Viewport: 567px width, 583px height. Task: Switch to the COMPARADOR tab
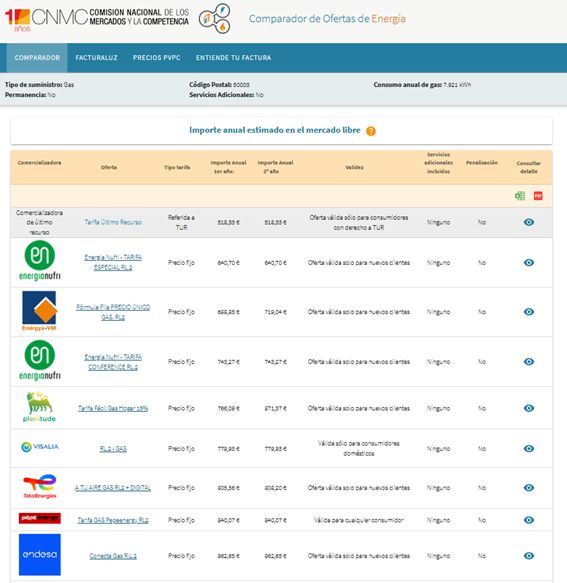37,58
